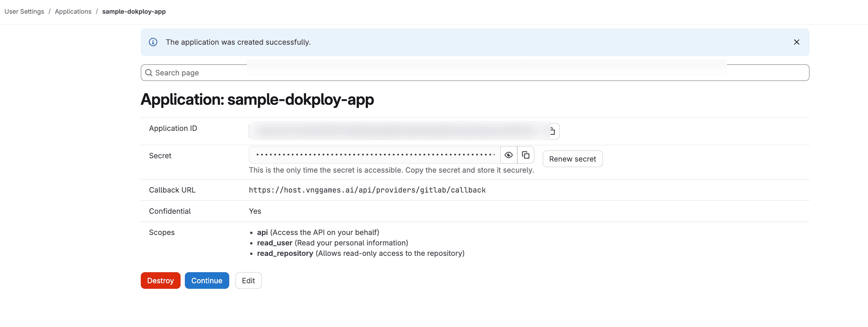The height and width of the screenshot is (327, 868).
Task: Click the Continue button
Action: [207, 280]
